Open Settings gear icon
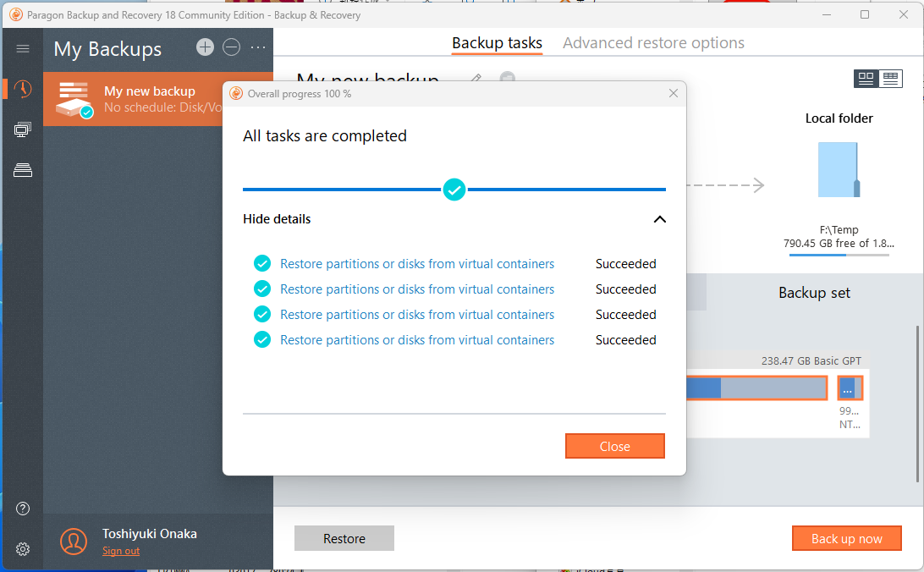Screen dimensions: 924x572 pyautogui.click(x=22, y=549)
